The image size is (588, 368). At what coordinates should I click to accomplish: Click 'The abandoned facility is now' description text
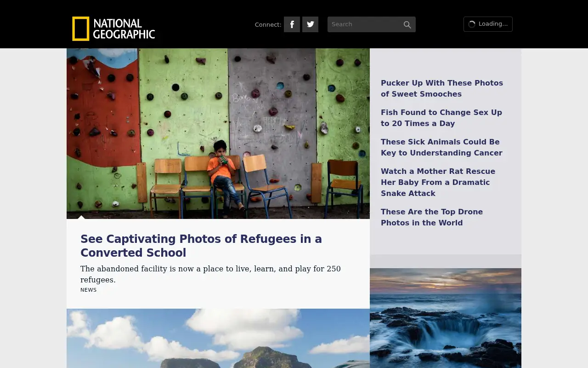click(x=210, y=274)
